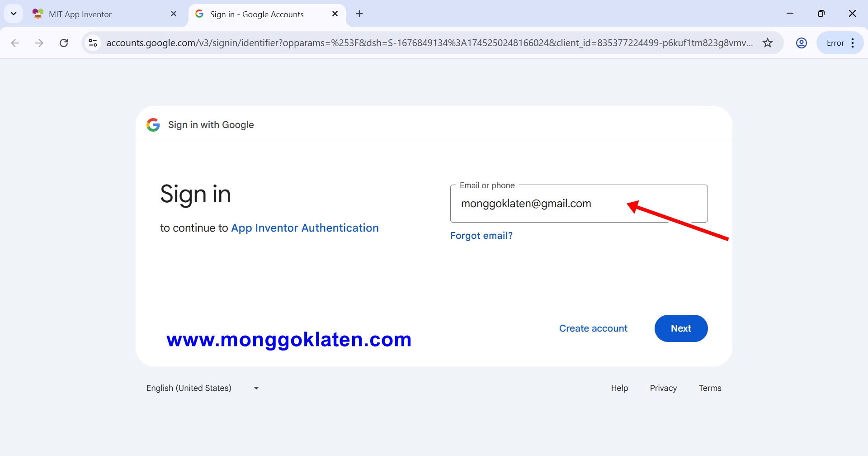Click the 'Sign in' heading
The width and height of the screenshot is (868, 456).
(x=195, y=194)
